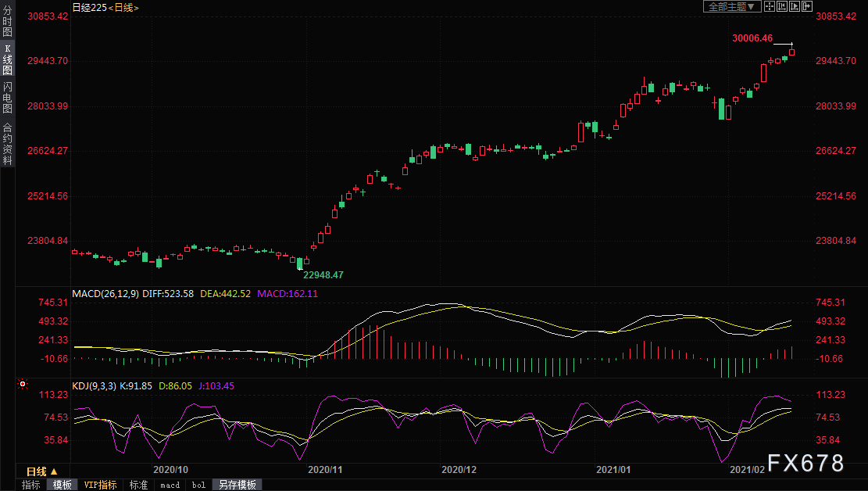The image size is (868, 491).
Task: Switch to 分时图 sidebar tab
Action: (7, 20)
